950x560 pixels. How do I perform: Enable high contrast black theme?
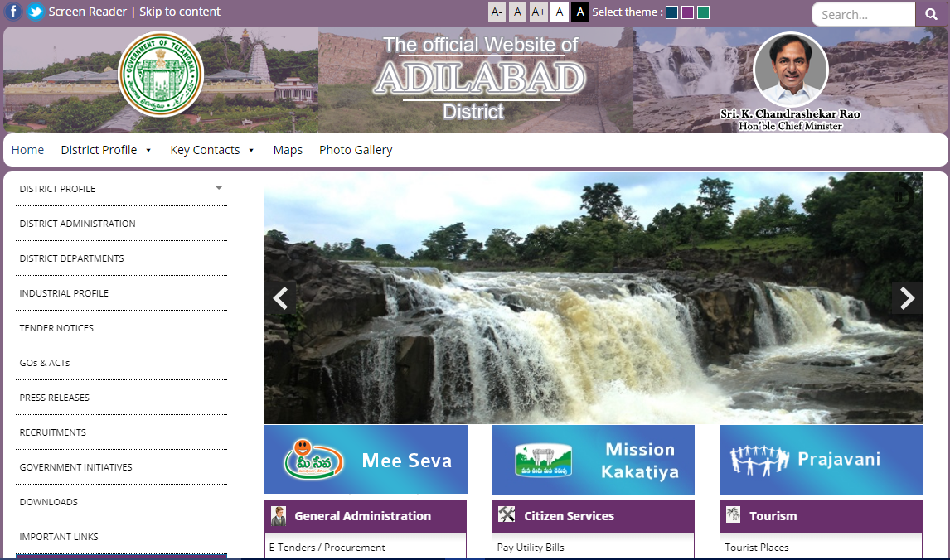point(579,12)
